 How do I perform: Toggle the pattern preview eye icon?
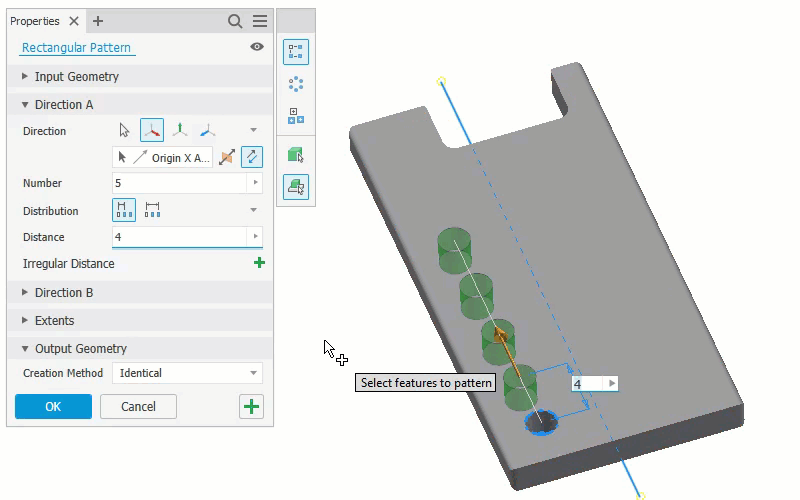click(257, 46)
